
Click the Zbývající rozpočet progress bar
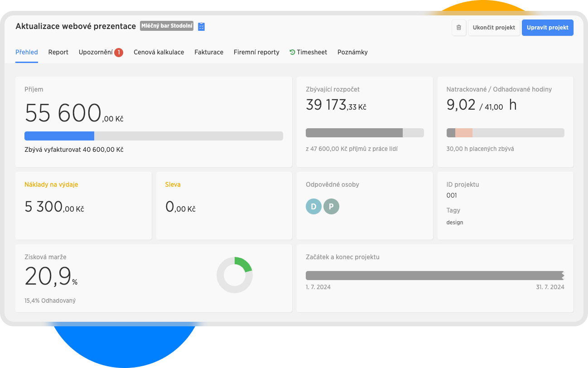[x=365, y=133]
